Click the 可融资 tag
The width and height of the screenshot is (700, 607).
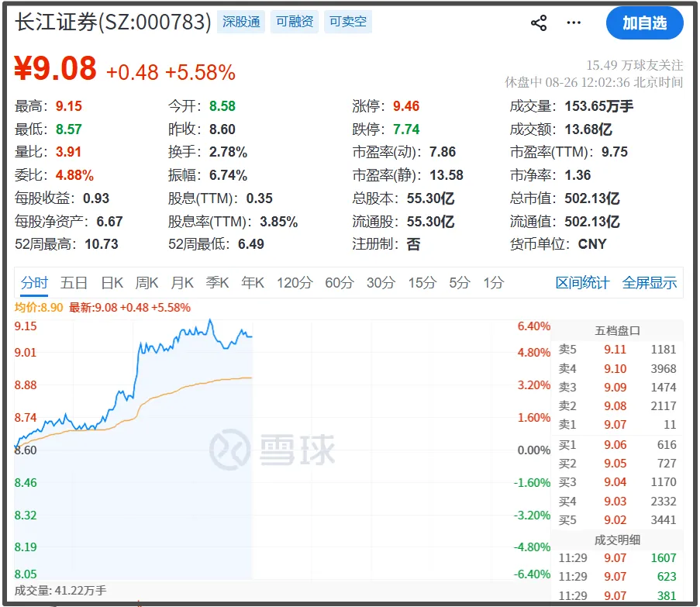(x=295, y=22)
